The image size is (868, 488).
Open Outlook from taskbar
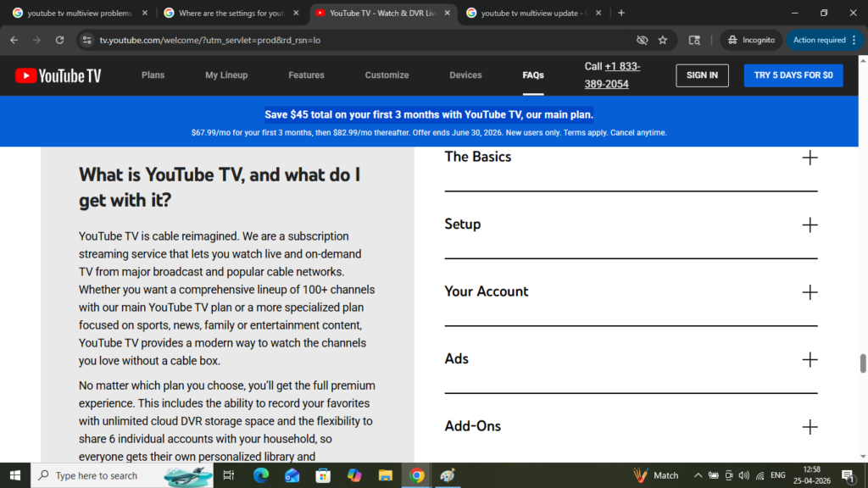pos(292,475)
